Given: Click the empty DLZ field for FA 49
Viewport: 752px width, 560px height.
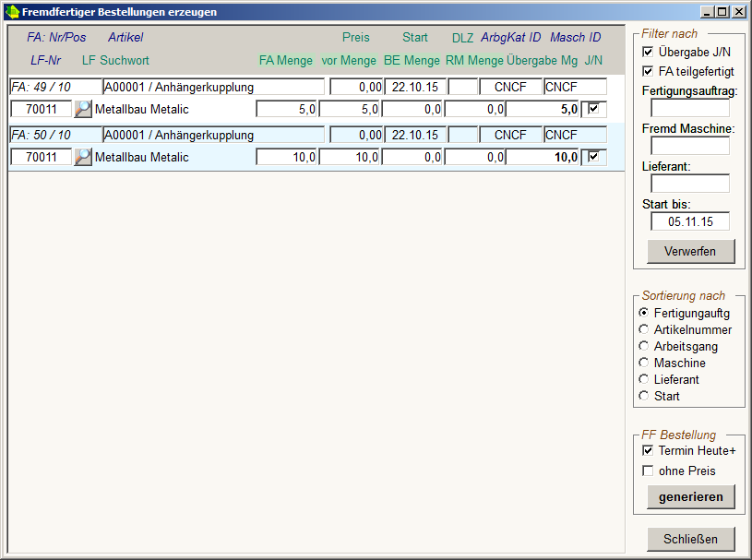Looking at the screenshot, I should coord(463,87).
